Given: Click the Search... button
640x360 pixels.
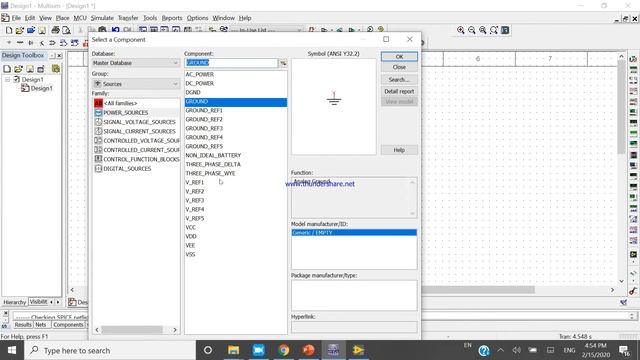Looking at the screenshot, I should [x=399, y=80].
